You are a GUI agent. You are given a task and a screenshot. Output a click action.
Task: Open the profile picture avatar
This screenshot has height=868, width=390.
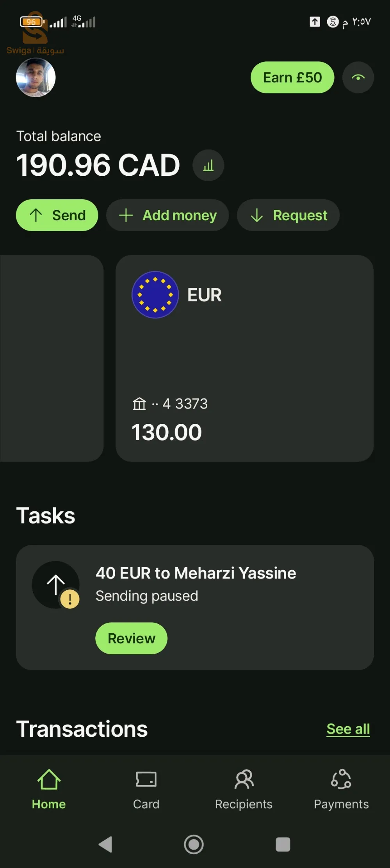(x=36, y=77)
